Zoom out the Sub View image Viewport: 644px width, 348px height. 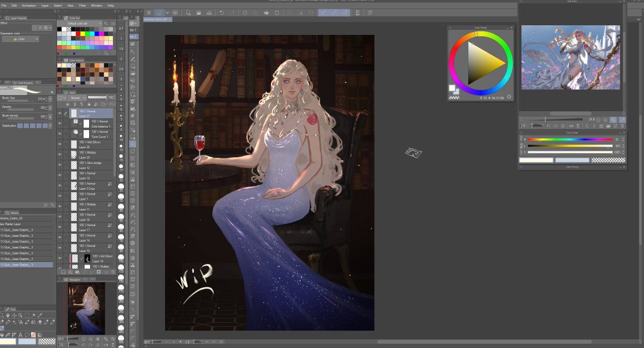598,120
